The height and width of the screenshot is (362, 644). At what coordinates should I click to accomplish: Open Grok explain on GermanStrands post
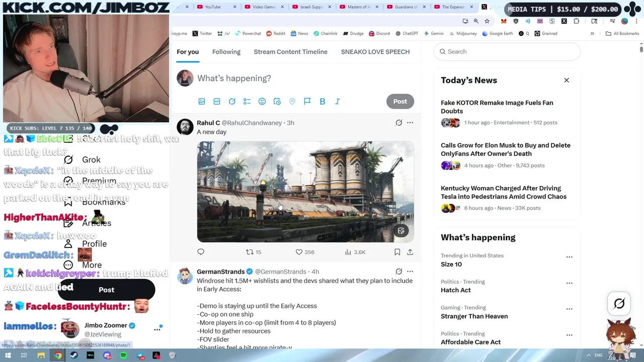click(399, 271)
